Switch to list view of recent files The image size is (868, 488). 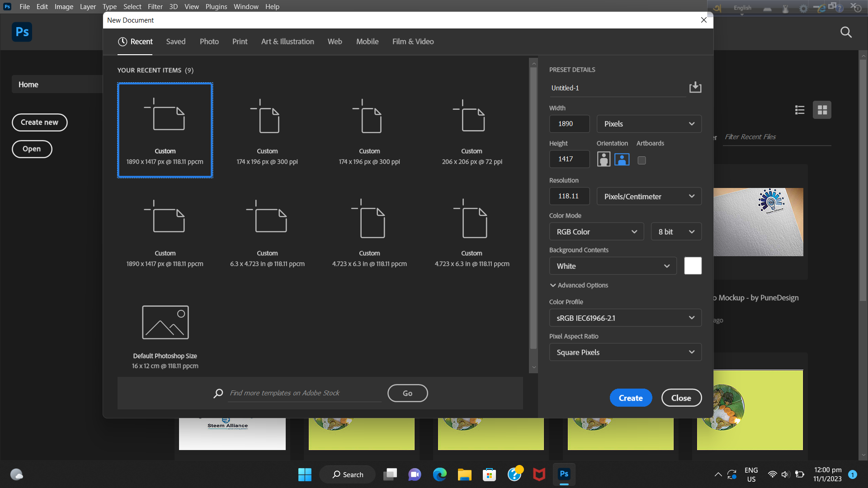[800, 110]
